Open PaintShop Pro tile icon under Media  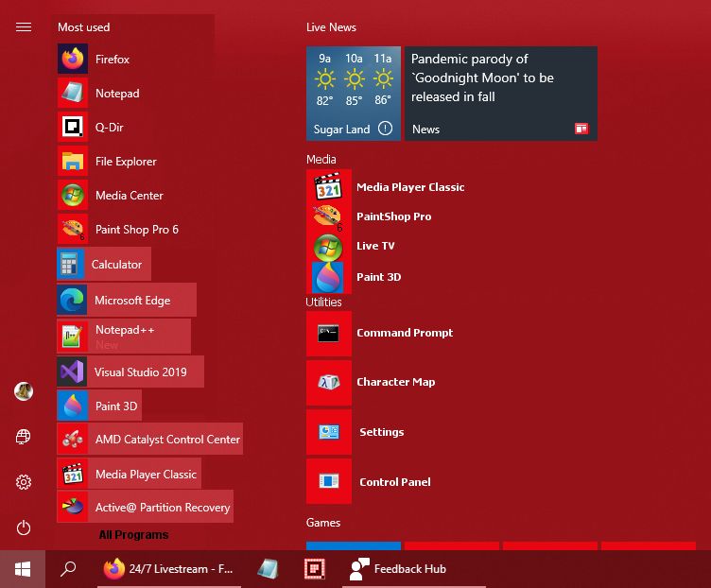(328, 216)
